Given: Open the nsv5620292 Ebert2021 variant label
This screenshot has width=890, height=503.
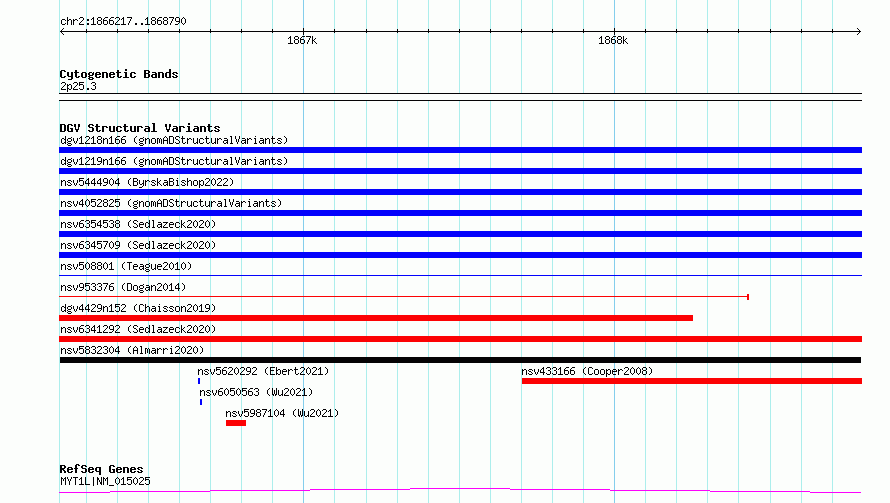Looking at the screenshot, I should pyautogui.click(x=263, y=371).
